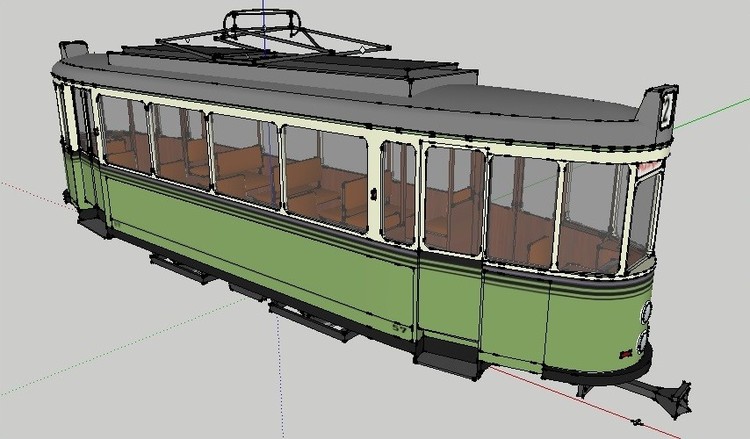The image size is (750, 439).
Task: Click the upper round headlight on tram front
Action: (x=646, y=312)
